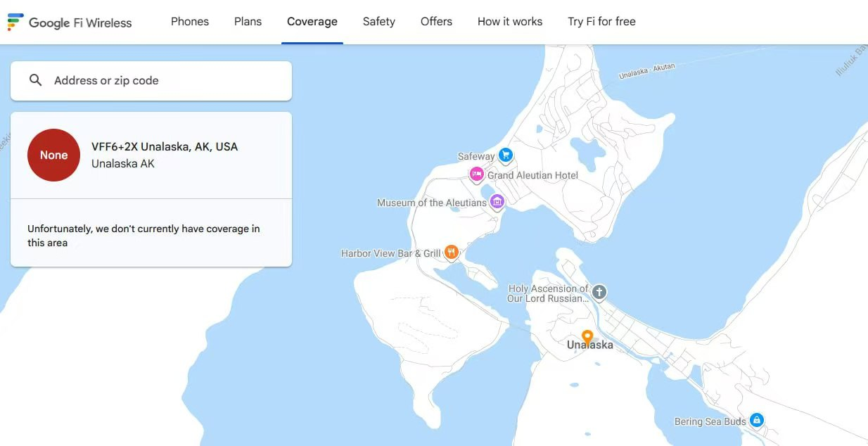Open How it works link
The height and width of the screenshot is (446, 868).
click(x=509, y=22)
